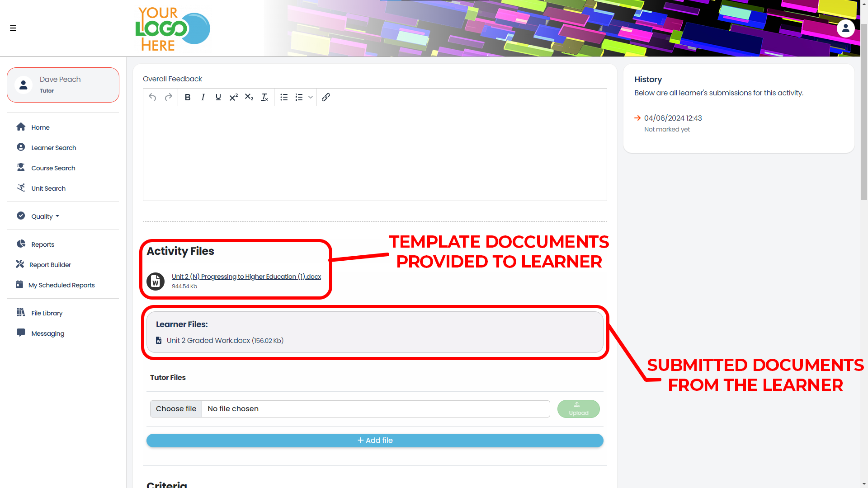This screenshot has width=868, height=488.
Task: Click the Messaging chat icon
Action: 21,333
